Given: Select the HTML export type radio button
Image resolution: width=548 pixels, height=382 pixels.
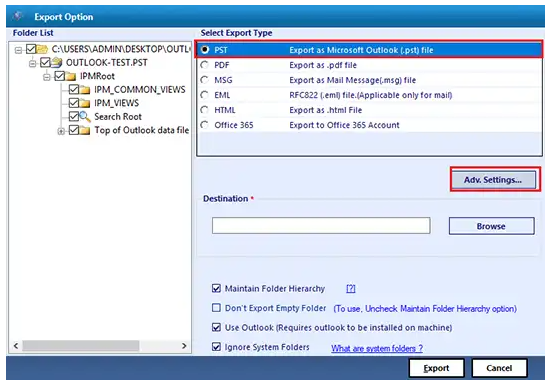Looking at the screenshot, I should click(205, 110).
